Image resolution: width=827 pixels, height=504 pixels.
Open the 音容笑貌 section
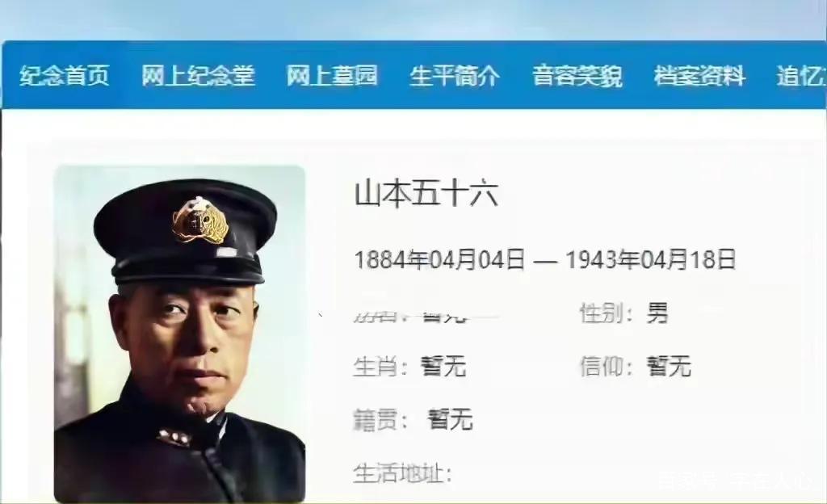pos(577,76)
